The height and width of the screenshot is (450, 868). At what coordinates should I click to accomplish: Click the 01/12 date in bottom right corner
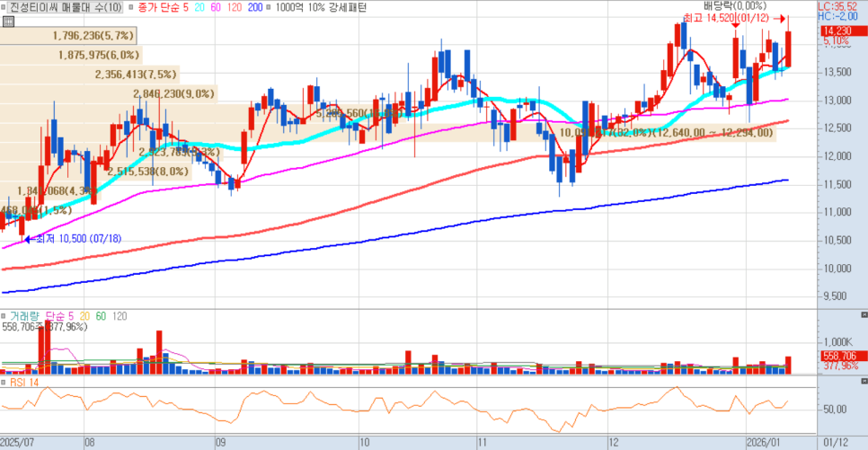(x=836, y=443)
